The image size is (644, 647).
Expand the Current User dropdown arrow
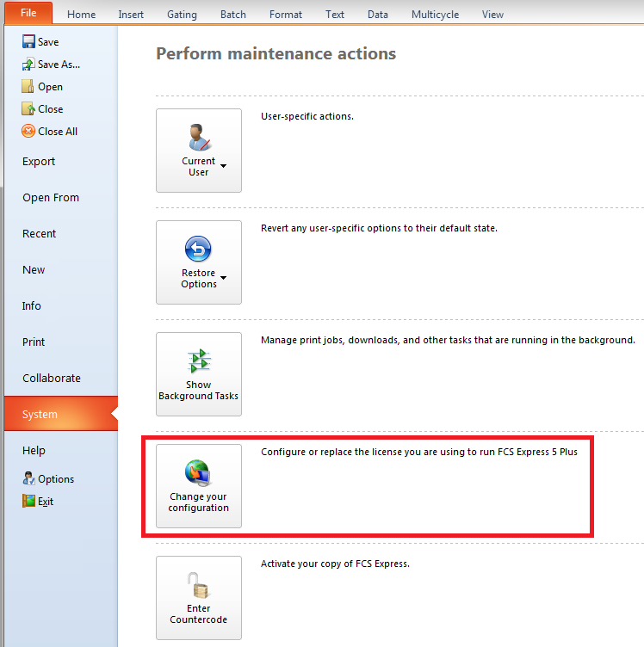(x=224, y=166)
